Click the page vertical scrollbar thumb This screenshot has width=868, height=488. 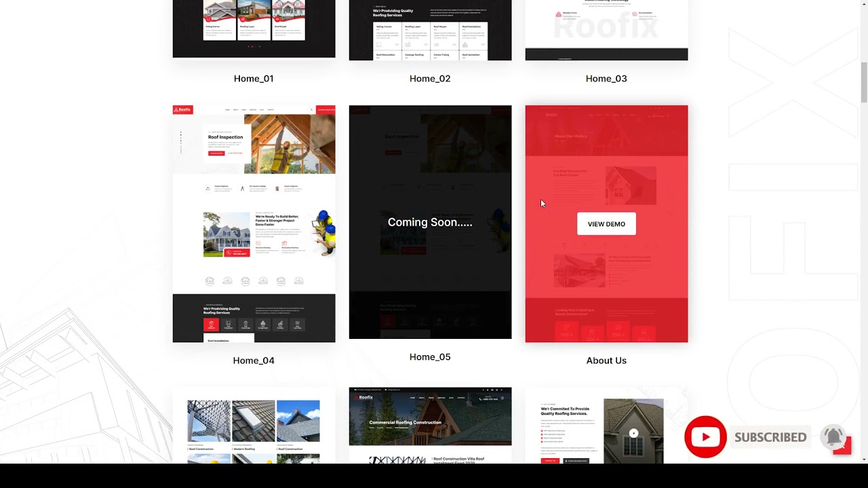point(863,81)
